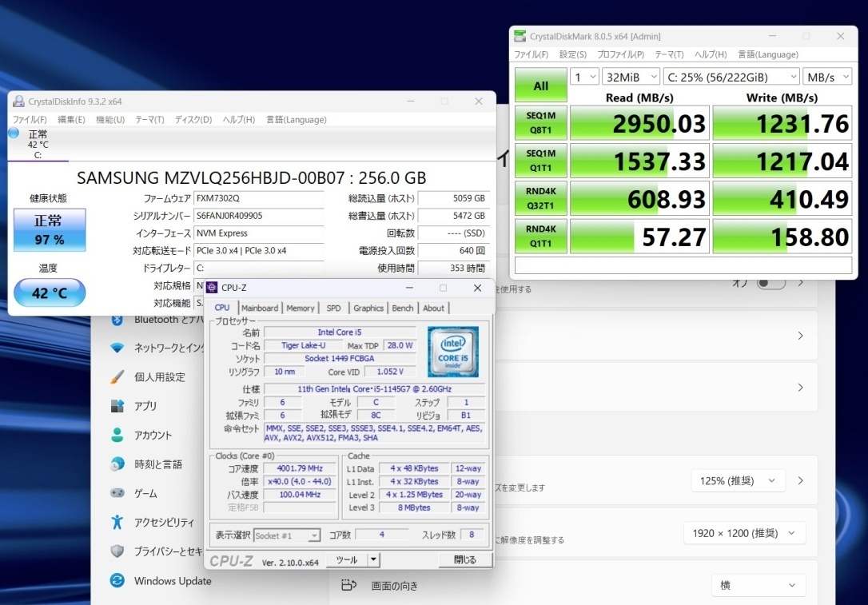Open Apps (アプリ) icon in Settings
This screenshot has height=605, width=868.
(117, 406)
